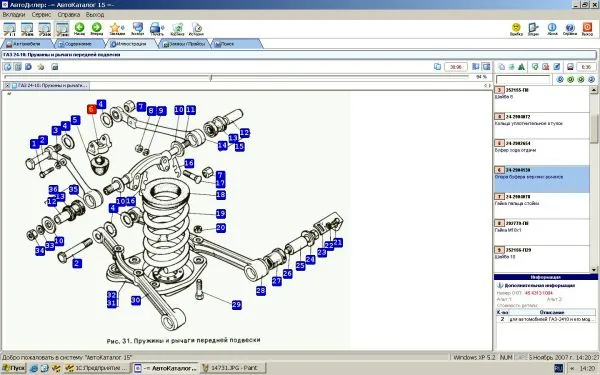Open the Сервис menu
The height and width of the screenshot is (375, 600).
click(x=41, y=15)
